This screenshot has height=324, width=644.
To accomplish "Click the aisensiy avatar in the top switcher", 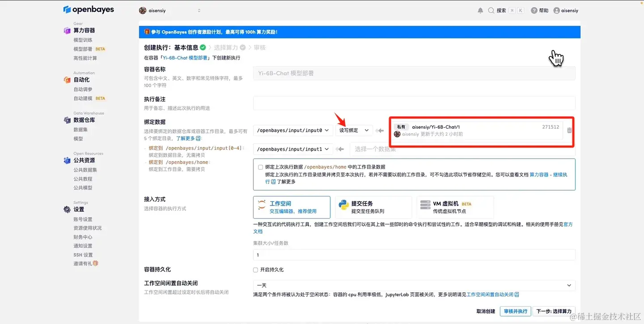I will point(143,10).
